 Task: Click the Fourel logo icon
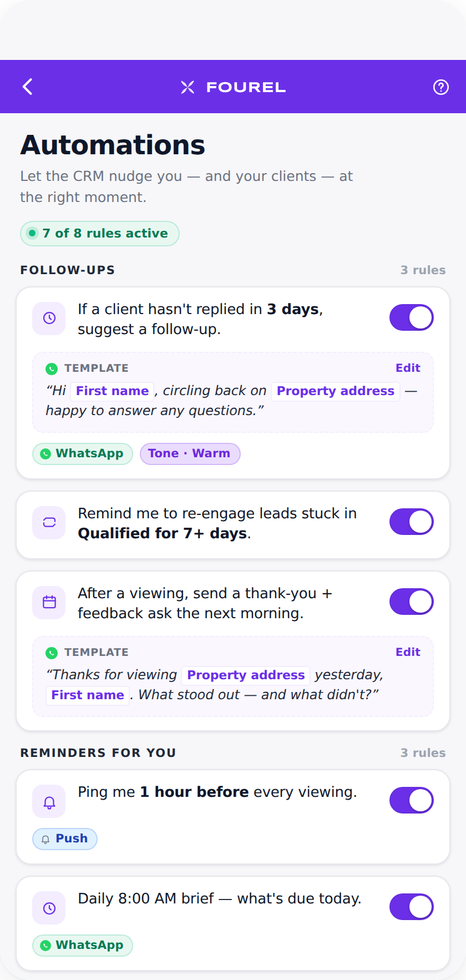click(x=188, y=87)
